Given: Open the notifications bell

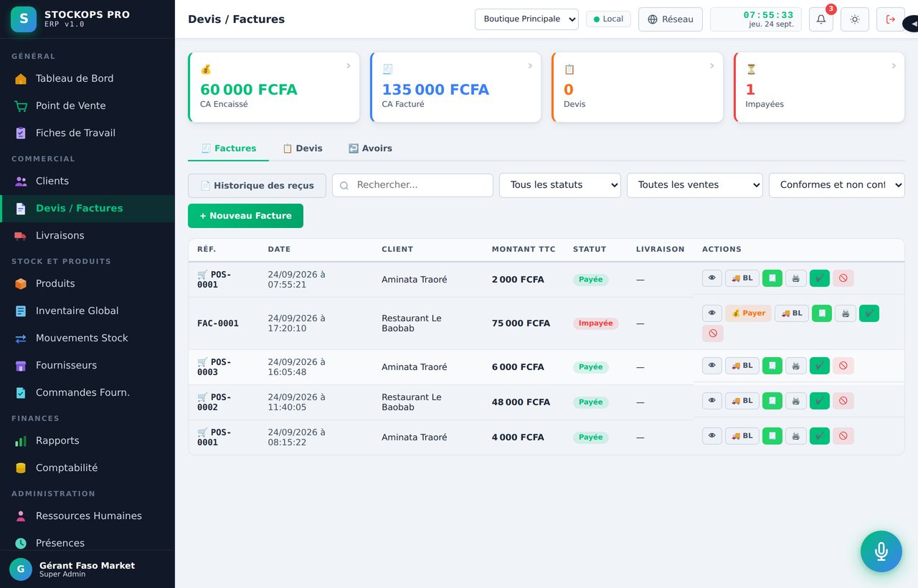Looking at the screenshot, I should click(x=821, y=19).
